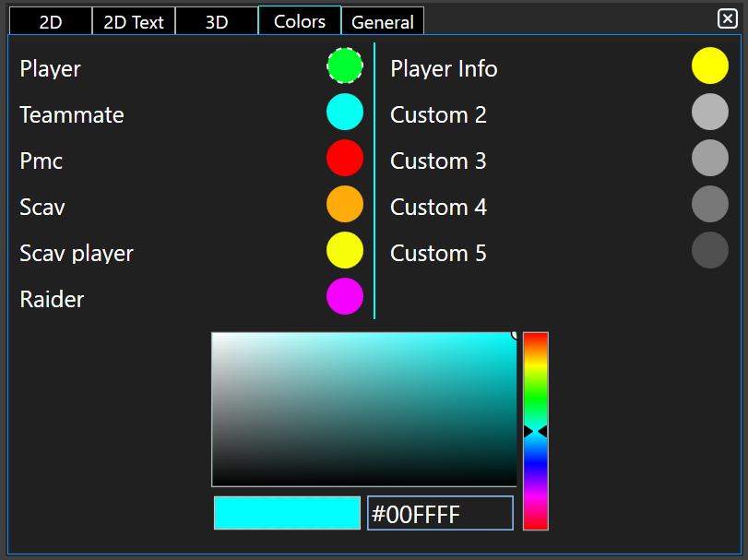748x560 pixels.
Task: Click the magenta Raider color circle
Action: click(345, 296)
